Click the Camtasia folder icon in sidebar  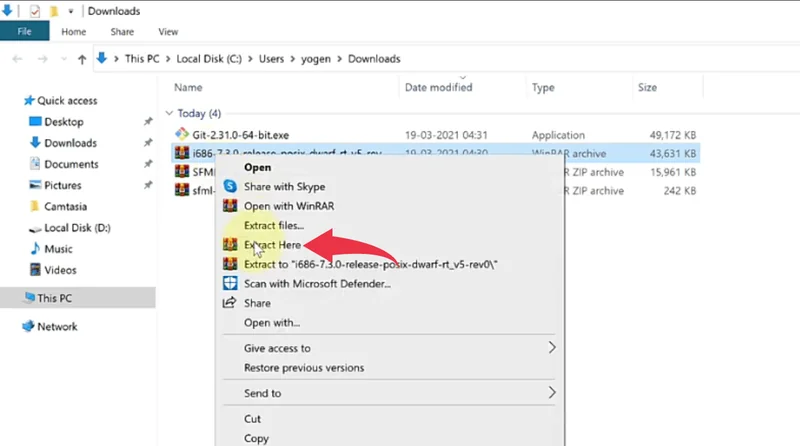36,206
